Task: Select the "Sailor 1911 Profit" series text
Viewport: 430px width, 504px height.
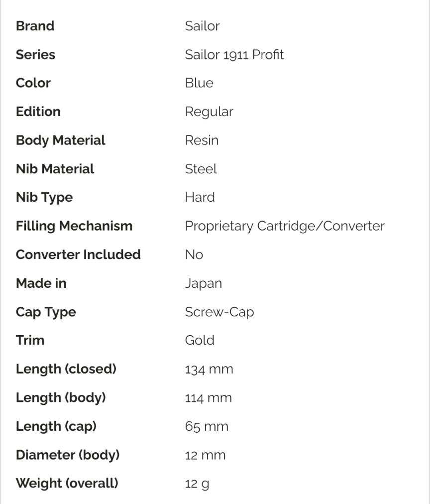Action: click(x=234, y=54)
